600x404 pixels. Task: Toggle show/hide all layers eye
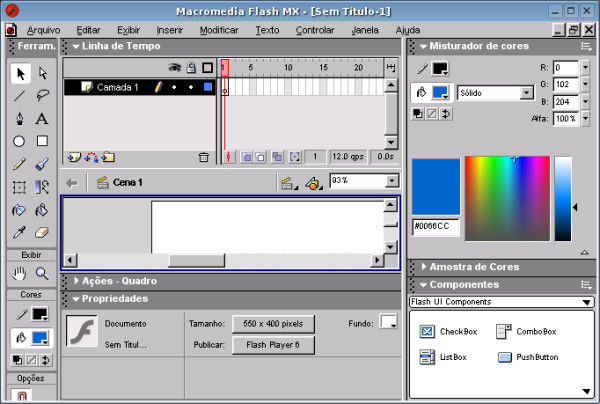pos(174,68)
